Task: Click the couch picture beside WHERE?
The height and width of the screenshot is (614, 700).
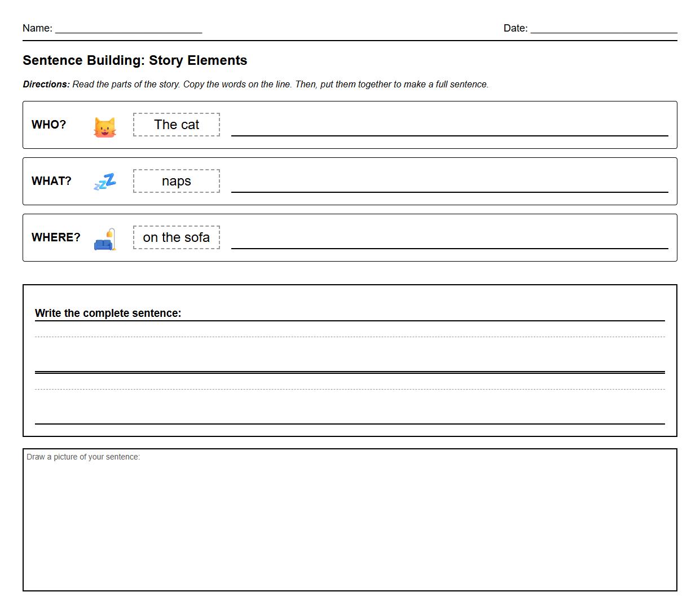Action: click(104, 241)
